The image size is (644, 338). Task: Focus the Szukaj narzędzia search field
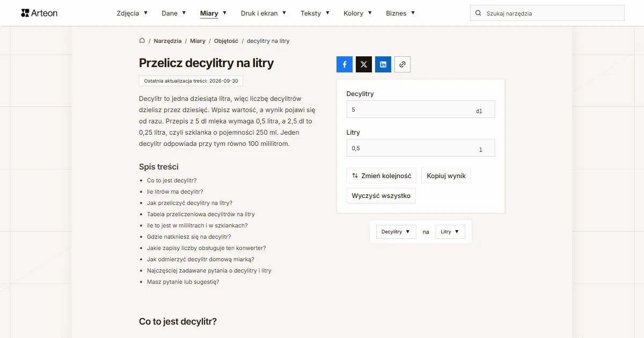coord(547,13)
